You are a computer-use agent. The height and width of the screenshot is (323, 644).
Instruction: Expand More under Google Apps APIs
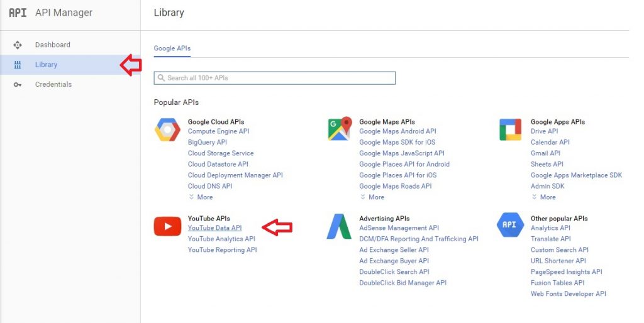point(543,197)
